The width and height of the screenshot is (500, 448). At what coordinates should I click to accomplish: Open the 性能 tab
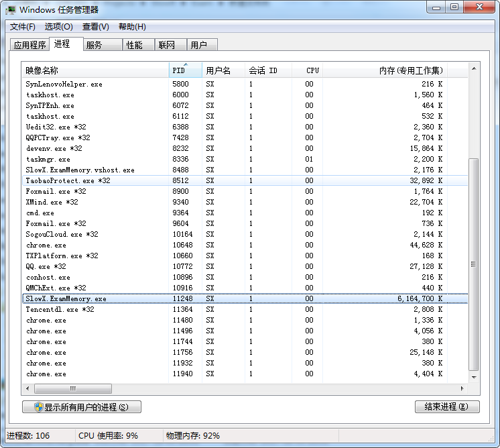[139, 45]
